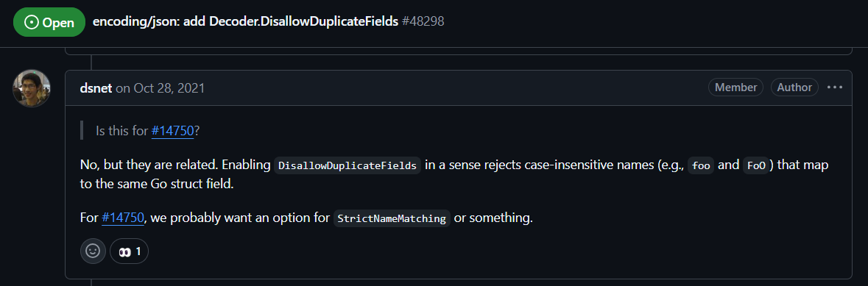
Task: Open the quoted #14750 issue link
Action: (173, 131)
